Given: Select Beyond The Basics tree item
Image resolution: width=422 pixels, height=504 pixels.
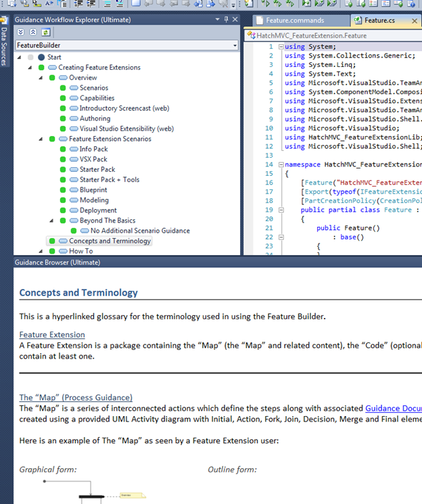Looking at the screenshot, I should click(x=108, y=221).
